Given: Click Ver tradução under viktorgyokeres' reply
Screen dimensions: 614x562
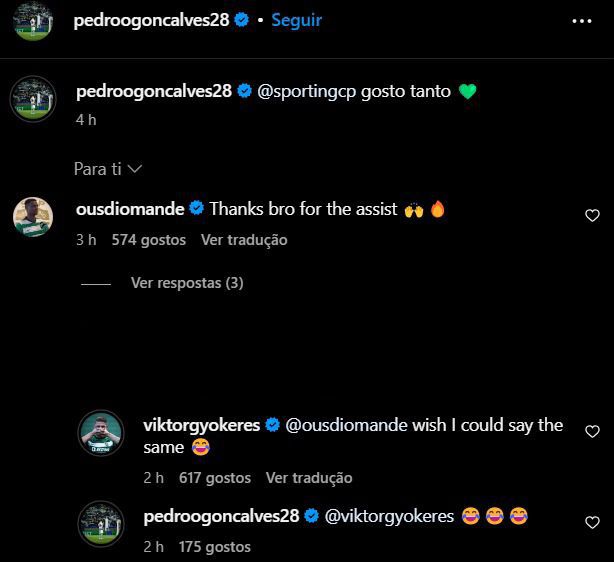Looking at the screenshot, I should tap(309, 478).
